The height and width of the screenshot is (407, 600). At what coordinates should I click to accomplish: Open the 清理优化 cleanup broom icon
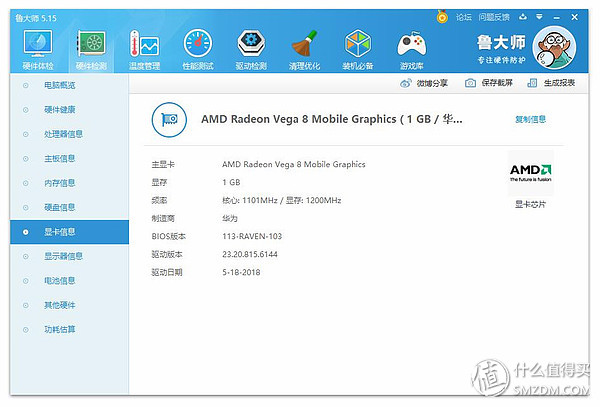[x=304, y=49]
